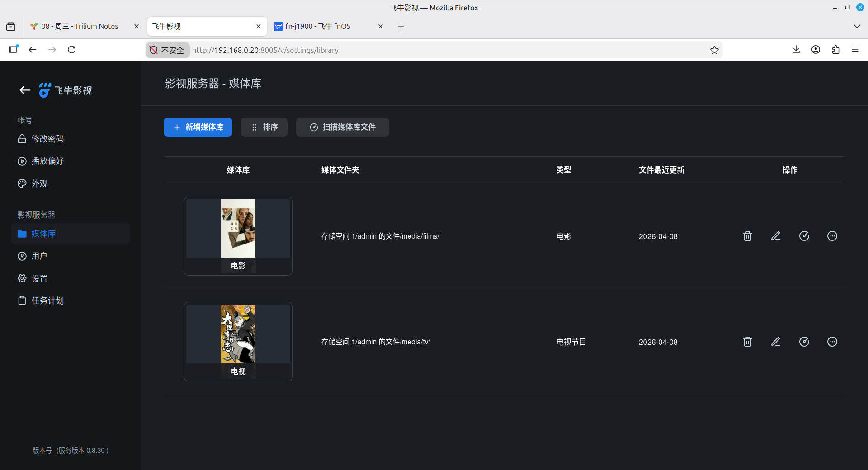
Task: Open 任务计划 in the sidebar
Action: coord(47,301)
